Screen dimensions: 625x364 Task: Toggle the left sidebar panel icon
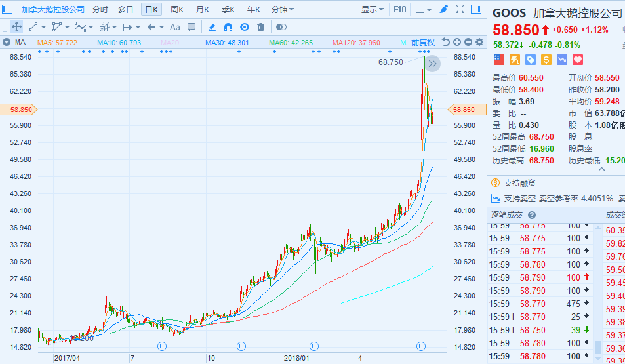tap(7, 9)
